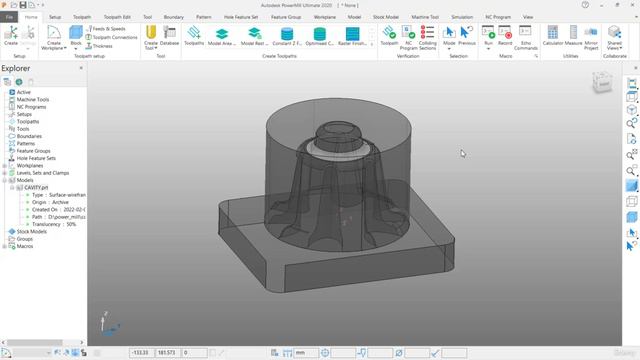Click Explorer horizontal scrollbar

point(35,342)
